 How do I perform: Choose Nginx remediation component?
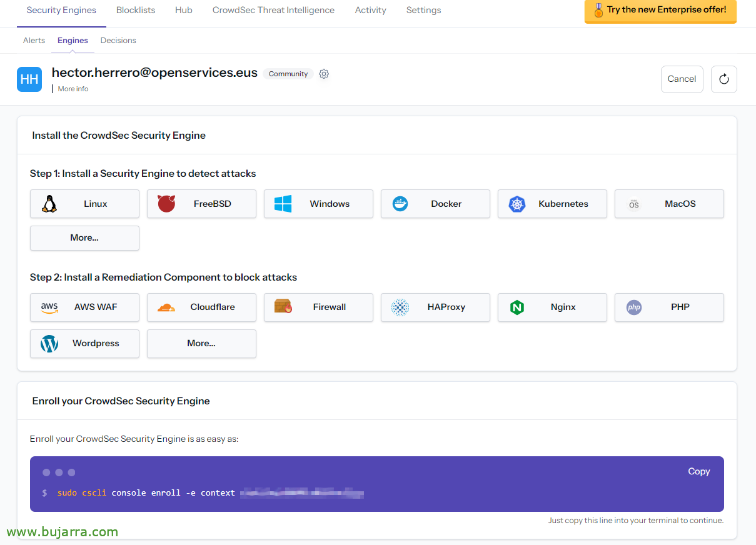coord(552,307)
